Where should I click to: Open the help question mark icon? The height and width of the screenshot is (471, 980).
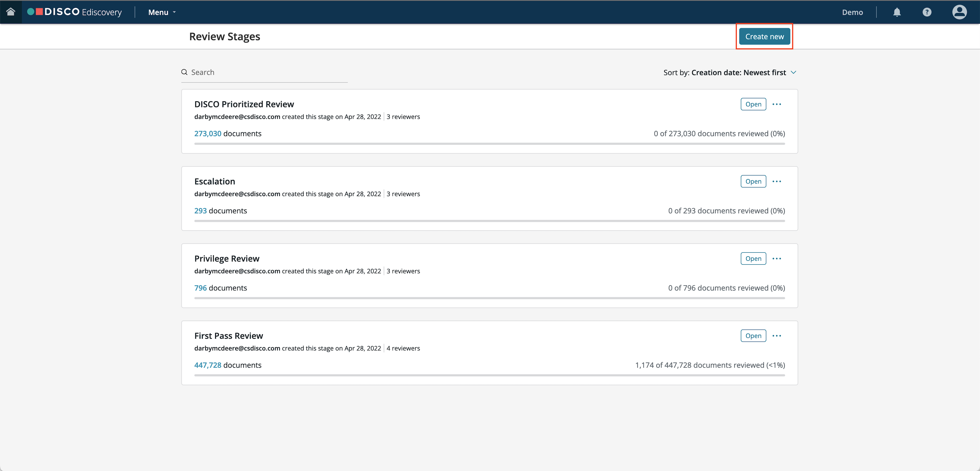pos(927,12)
